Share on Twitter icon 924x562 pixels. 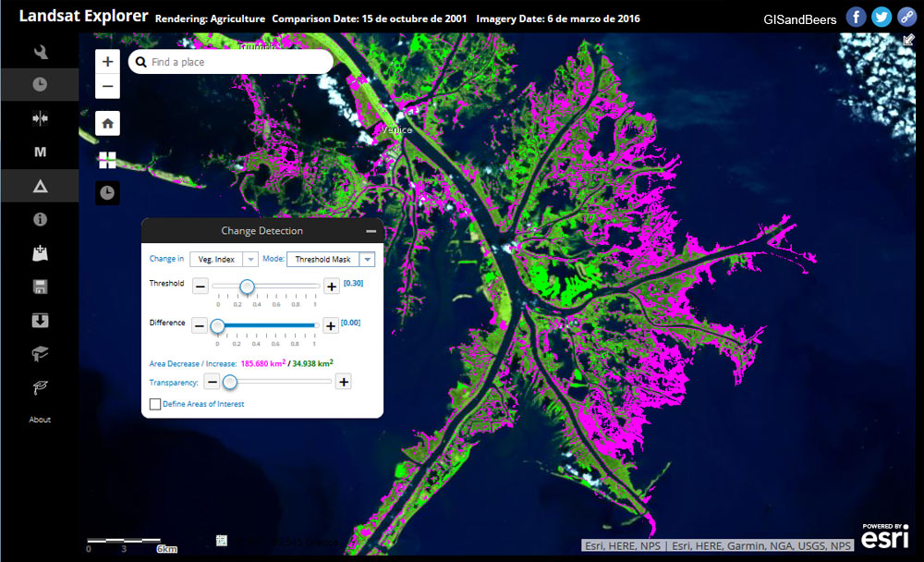click(x=881, y=17)
